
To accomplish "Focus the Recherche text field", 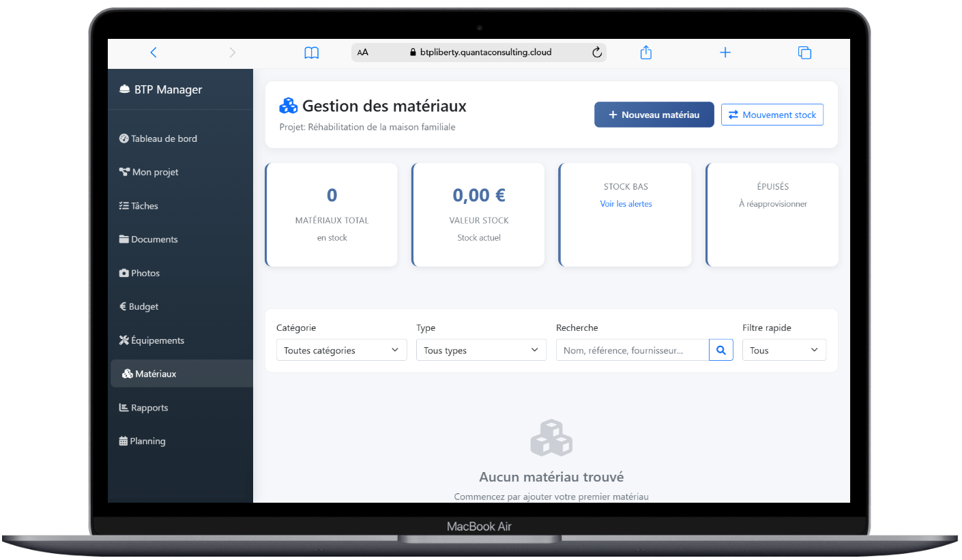I will click(632, 350).
